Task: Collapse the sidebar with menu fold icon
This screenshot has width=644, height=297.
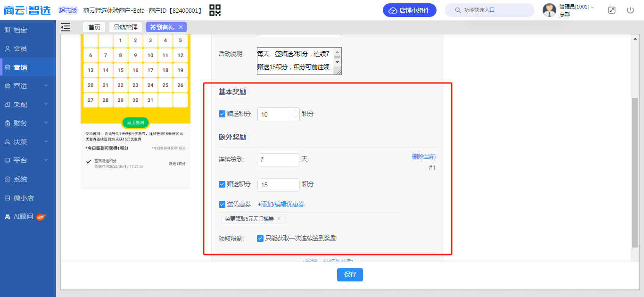Action: pos(66,27)
